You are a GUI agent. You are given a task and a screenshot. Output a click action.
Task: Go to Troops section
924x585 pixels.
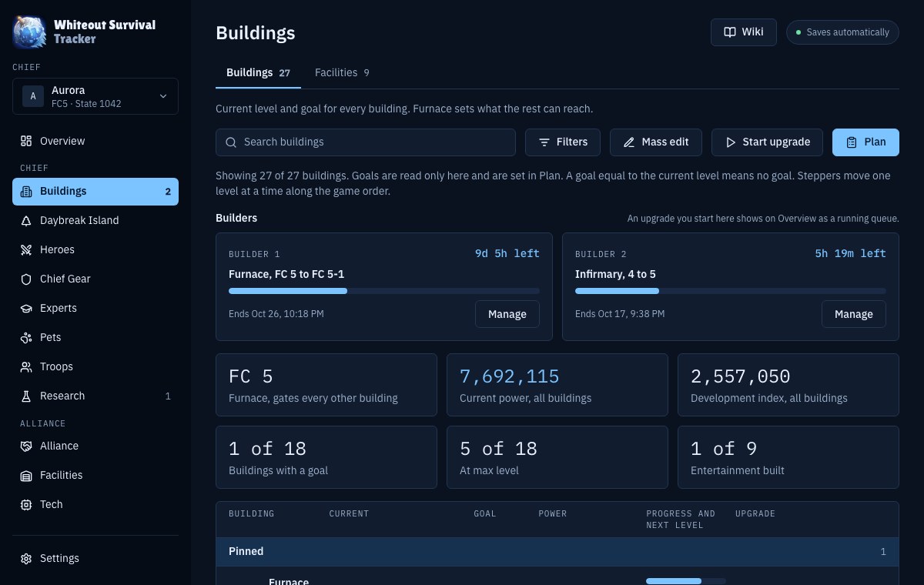click(x=95, y=367)
